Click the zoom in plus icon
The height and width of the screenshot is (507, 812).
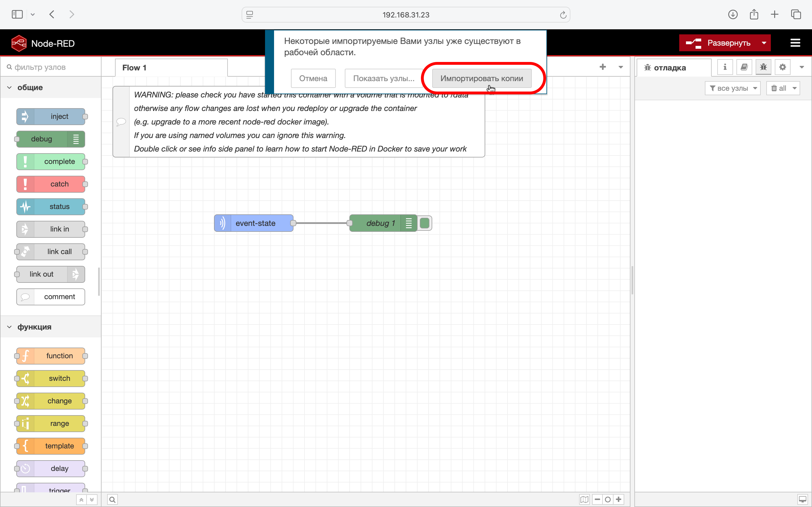pyautogui.click(x=619, y=499)
